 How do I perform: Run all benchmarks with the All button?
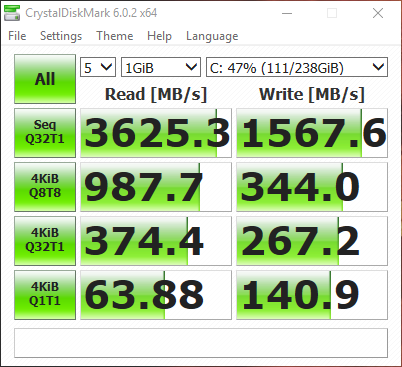45,79
